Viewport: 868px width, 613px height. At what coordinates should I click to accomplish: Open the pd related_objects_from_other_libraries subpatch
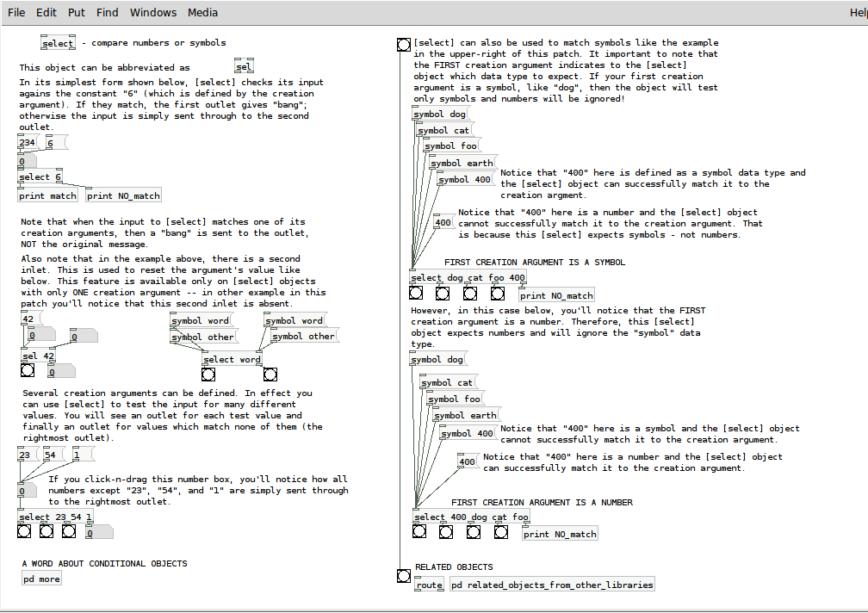tap(552, 585)
